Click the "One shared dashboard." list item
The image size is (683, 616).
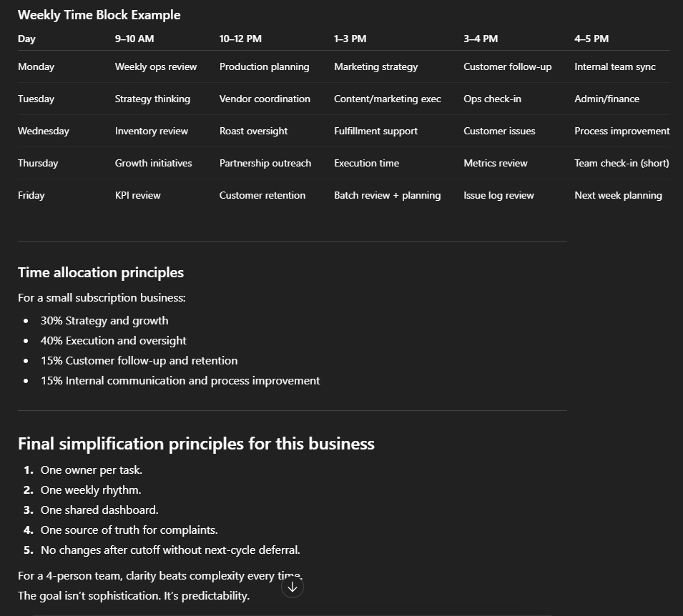pyautogui.click(x=99, y=510)
